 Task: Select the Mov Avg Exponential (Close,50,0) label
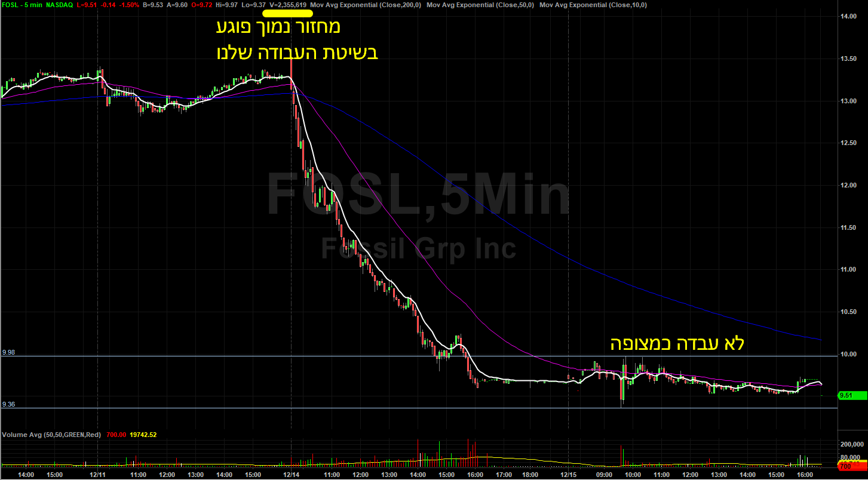pyautogui.click(x=478, y=5)
